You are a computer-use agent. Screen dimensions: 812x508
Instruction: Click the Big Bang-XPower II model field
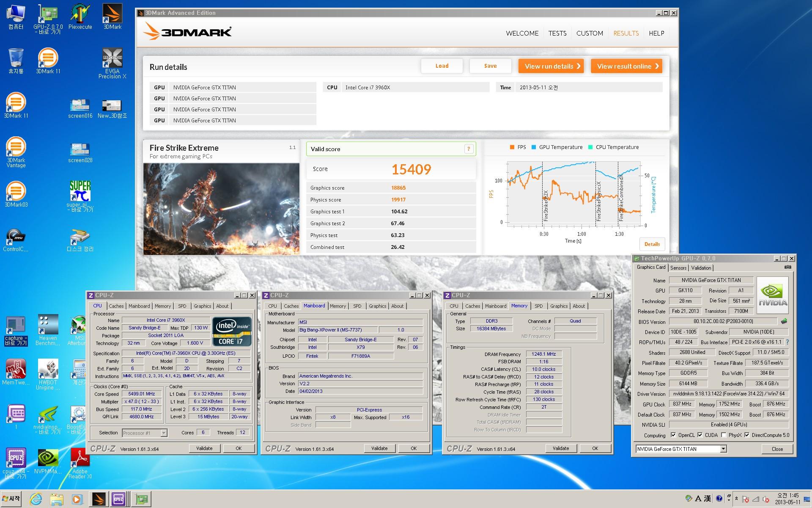(337, 330)
